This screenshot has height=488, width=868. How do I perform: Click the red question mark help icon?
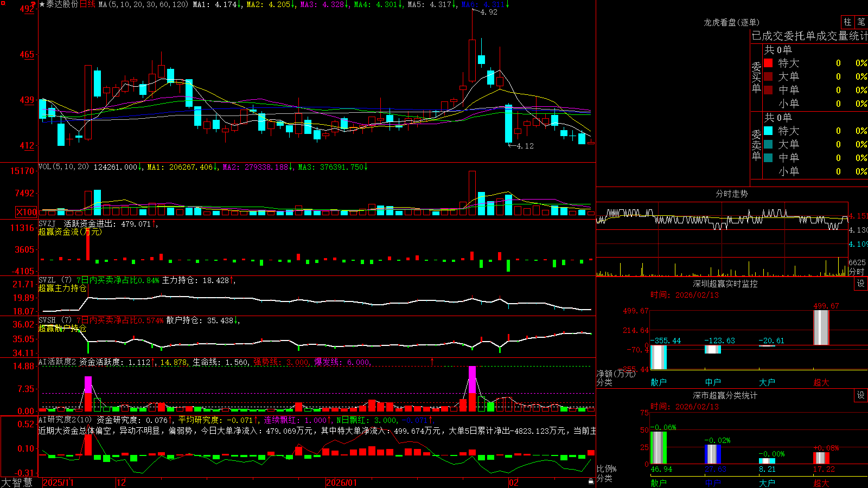coord(33,5)
